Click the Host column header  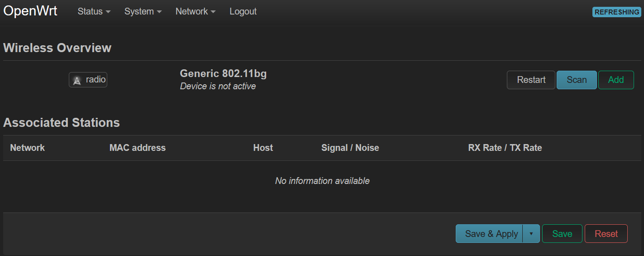pos(263,148)
